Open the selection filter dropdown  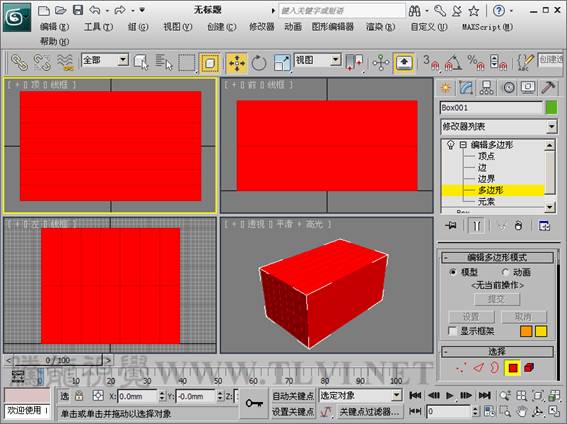click(105, 60)
